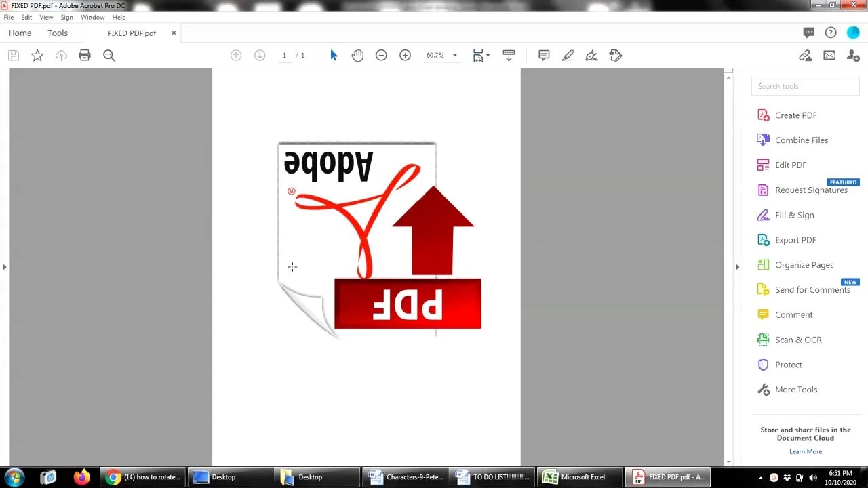
Task: Open Firefox from the taskbar
Action: pyautogui.click(x=82, y=477)
